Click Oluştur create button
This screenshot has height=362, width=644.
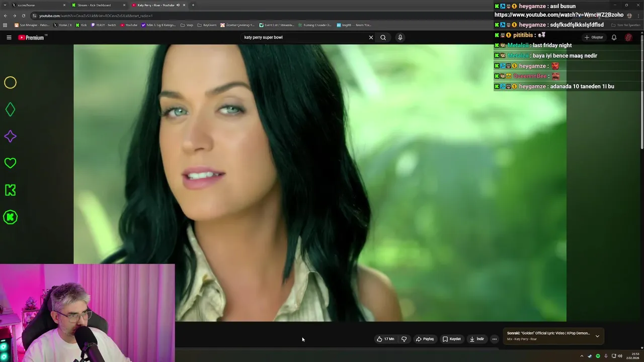(594, 37)
